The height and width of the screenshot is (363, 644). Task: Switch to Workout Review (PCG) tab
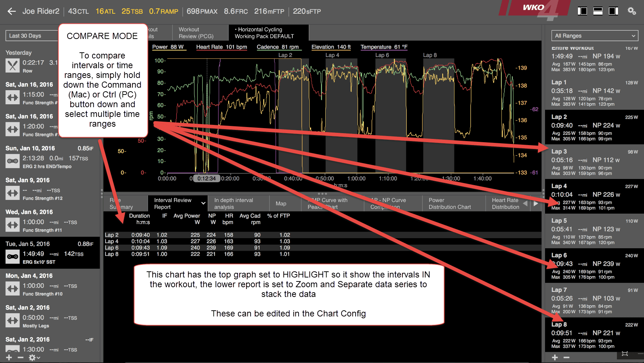click(x=200, y=33)
